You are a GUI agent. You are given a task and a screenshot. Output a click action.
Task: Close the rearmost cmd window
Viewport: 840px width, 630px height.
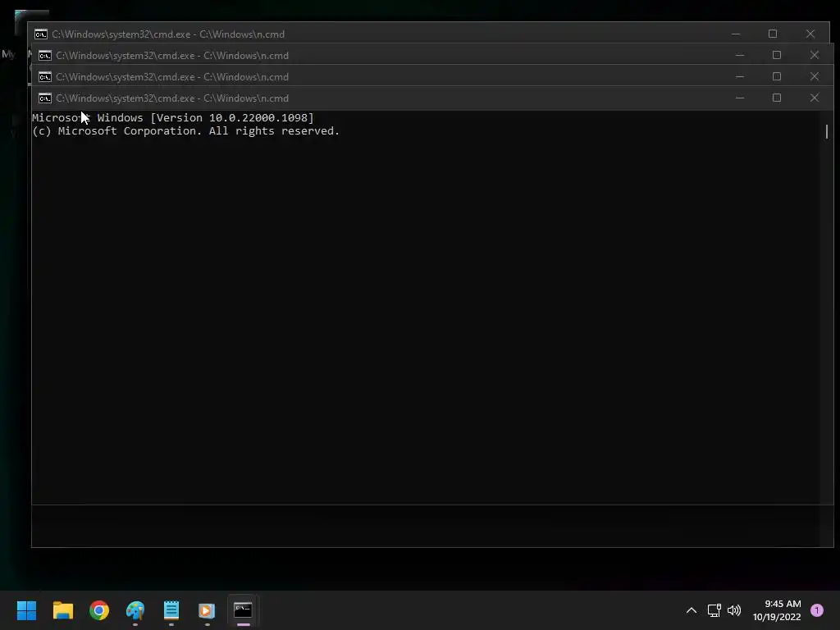[810, 34]
